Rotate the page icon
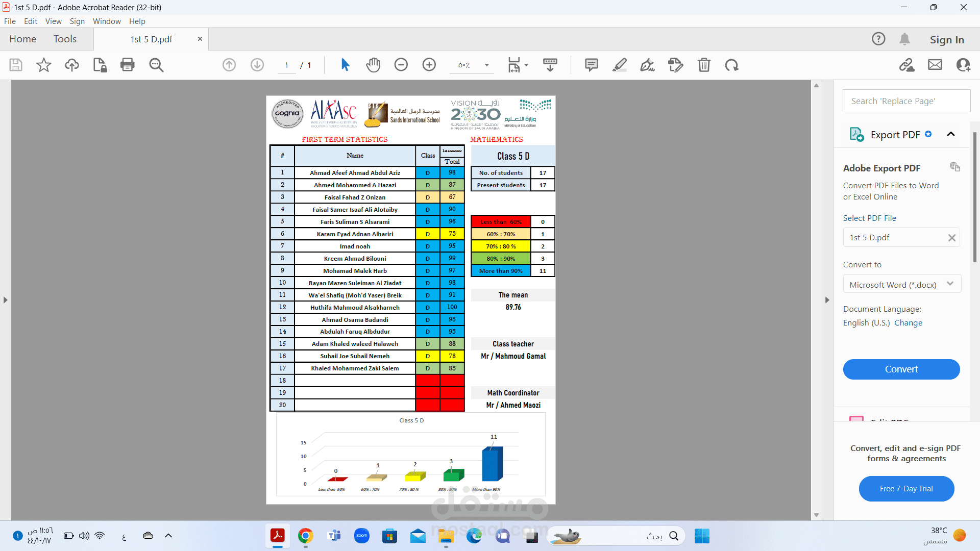The width and height of the screenshot is (980, 551). pos(732,65)
